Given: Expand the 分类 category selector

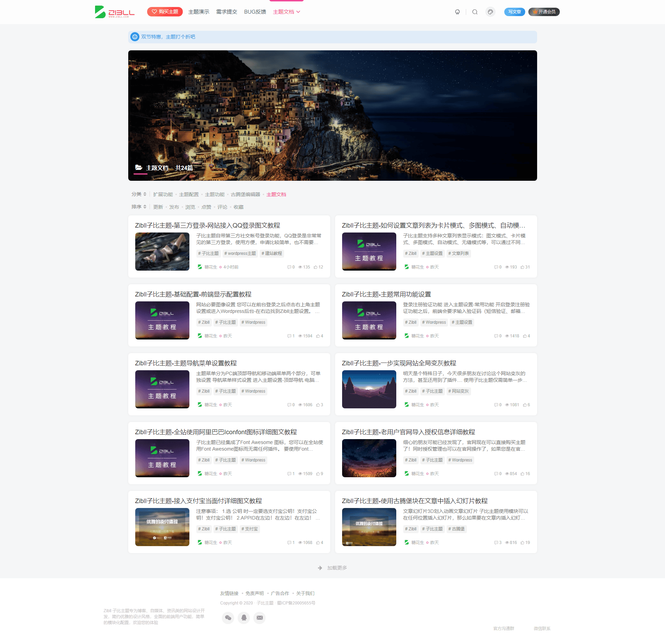Looking at the screenshot, I should (x=139, y=194).
